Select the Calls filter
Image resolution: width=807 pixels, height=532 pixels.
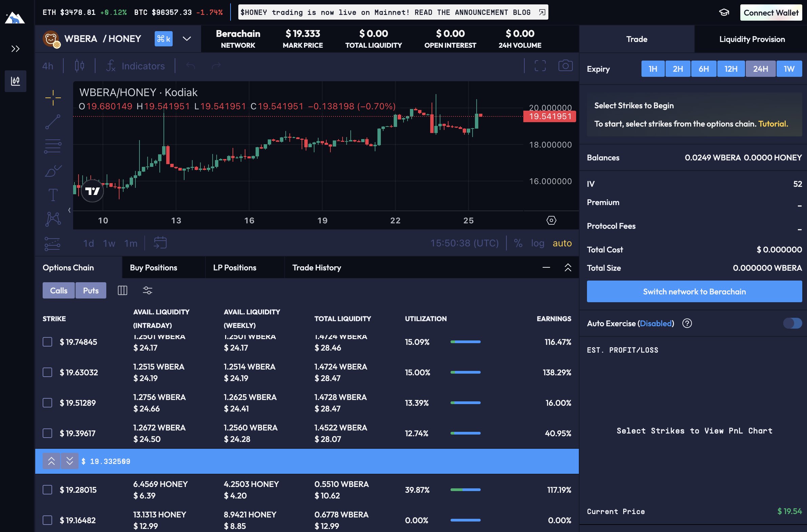59,290
